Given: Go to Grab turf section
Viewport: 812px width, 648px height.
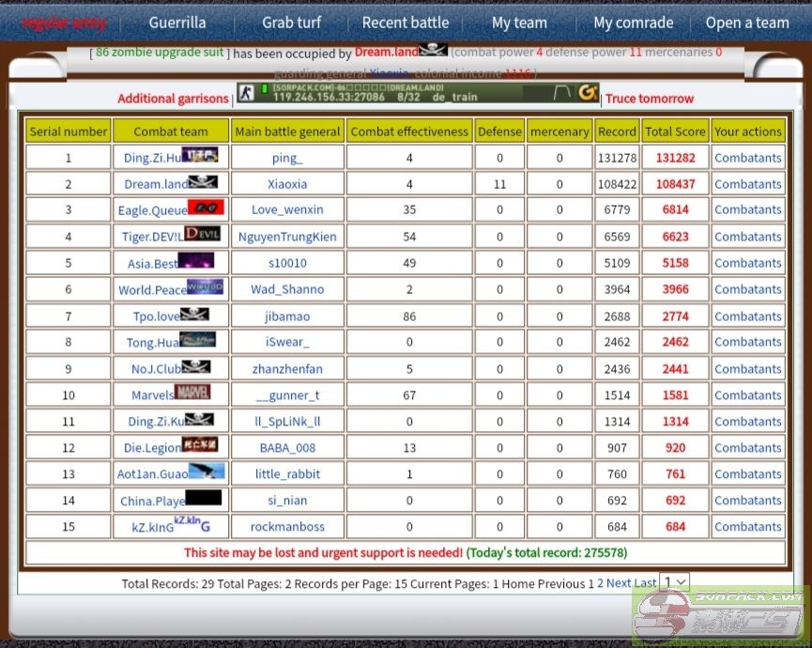Looking at the screenshot, I should pos(291,23).
